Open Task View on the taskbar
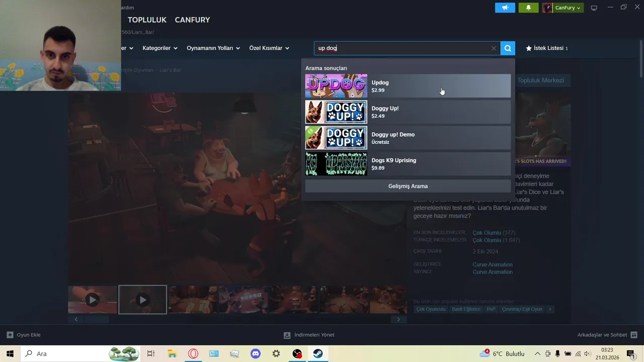The image size is (644, 362). click(x=151, y=353)
